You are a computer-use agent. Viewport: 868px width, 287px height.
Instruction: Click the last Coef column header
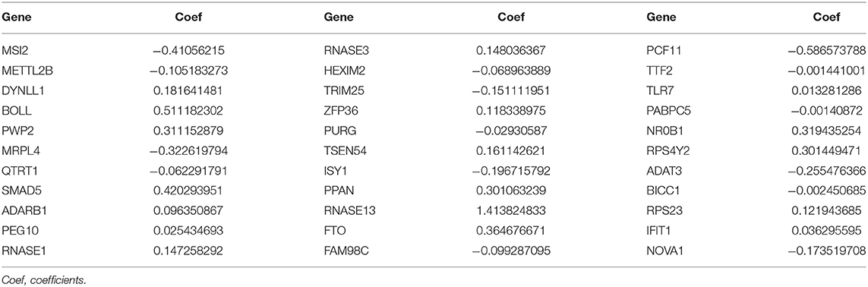coord(828,17)
